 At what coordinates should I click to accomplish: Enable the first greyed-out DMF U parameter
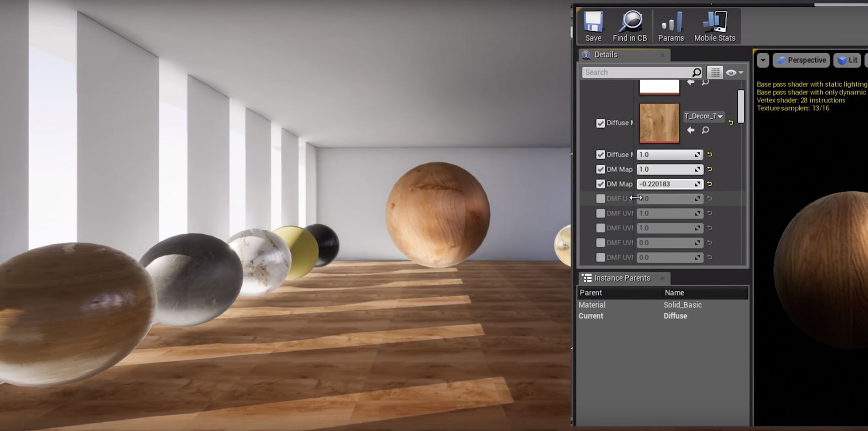pos(600,198)
